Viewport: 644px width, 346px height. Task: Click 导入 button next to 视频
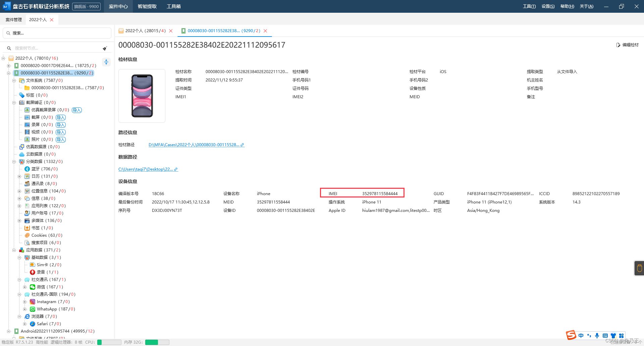coord(61,132)
